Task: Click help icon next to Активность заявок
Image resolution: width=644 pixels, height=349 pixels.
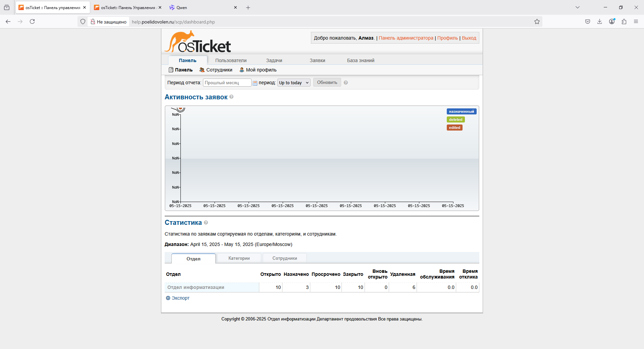Action: [x=231, y=97]
